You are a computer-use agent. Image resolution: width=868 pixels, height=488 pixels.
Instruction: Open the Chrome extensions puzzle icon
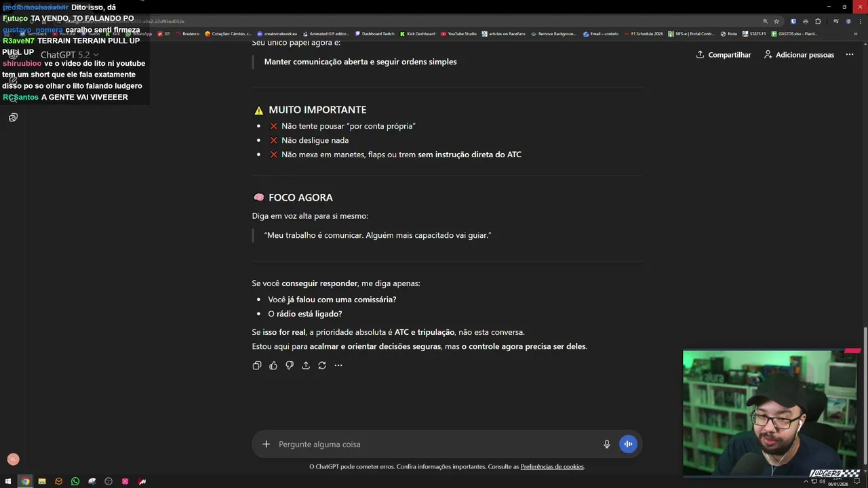[818, 21]
